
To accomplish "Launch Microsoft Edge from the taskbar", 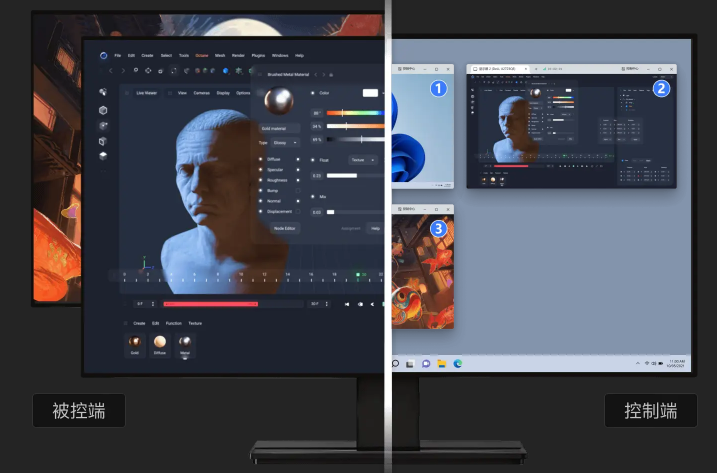I will (x=457, y=364).
